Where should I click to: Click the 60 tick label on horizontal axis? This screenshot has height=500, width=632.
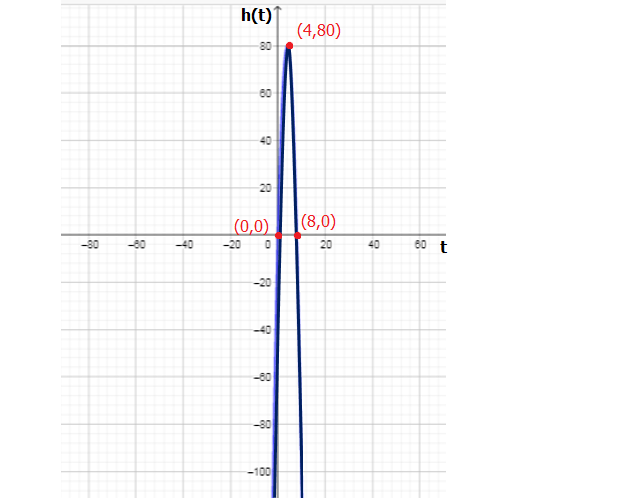point(421,245)
